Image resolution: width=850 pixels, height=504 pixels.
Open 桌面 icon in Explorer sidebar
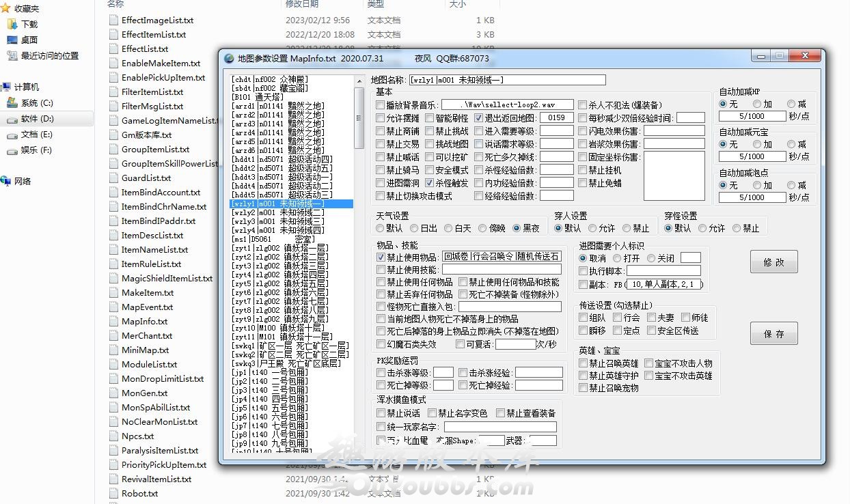click(12, 40)
